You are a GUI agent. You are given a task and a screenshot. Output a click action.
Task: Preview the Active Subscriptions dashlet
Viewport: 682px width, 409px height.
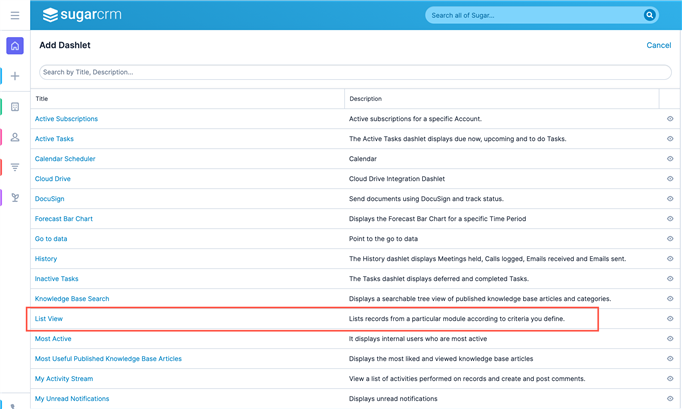point(670,119)
